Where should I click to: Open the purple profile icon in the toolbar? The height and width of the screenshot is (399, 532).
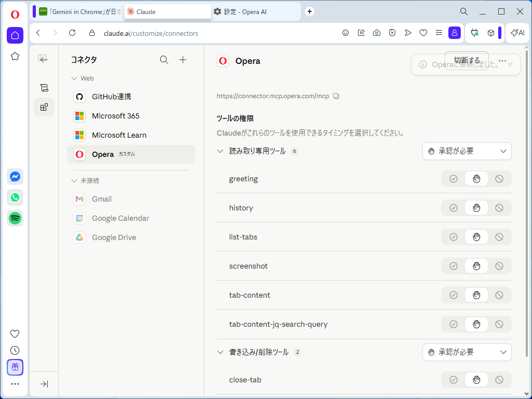[455, 33]
